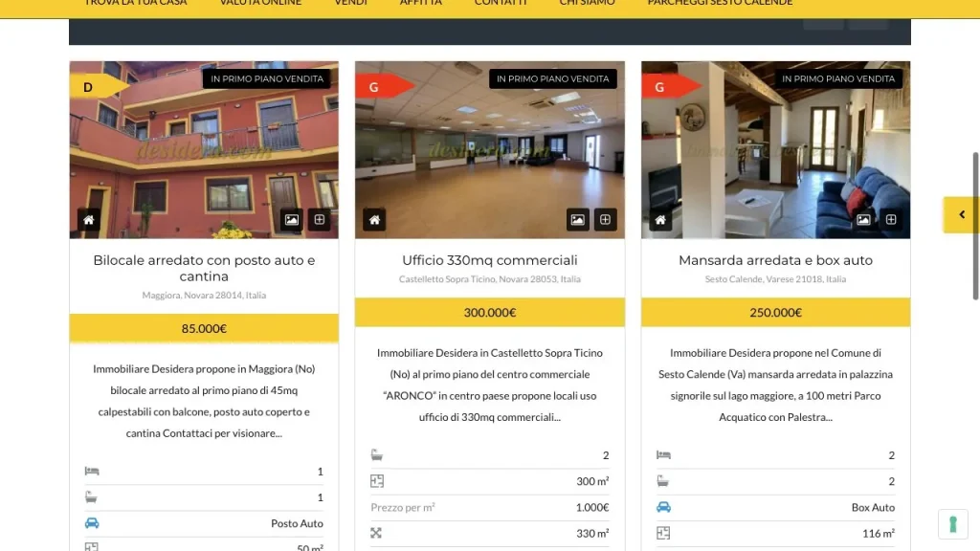
Task: Open Trova la tua casa menu
Action: pyautogui.click(x=136, y=3)
